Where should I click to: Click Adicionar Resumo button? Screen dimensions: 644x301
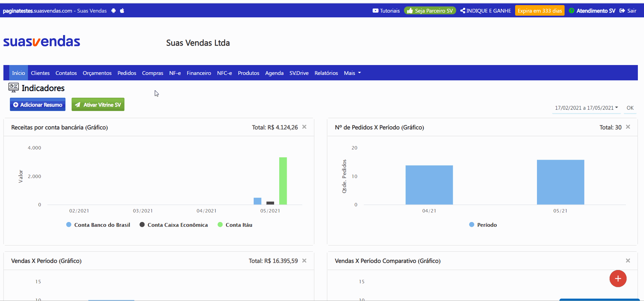pos(38,105)
